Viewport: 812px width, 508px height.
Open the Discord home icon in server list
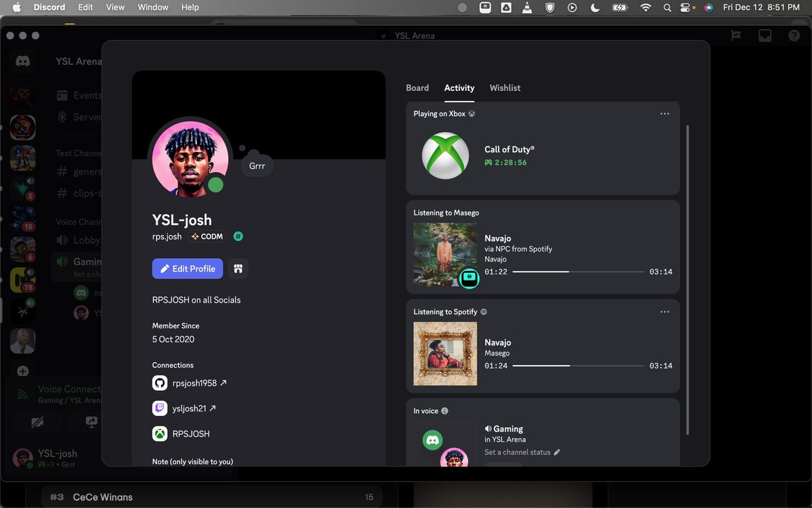pyautogui.click(x=23, y=61)
